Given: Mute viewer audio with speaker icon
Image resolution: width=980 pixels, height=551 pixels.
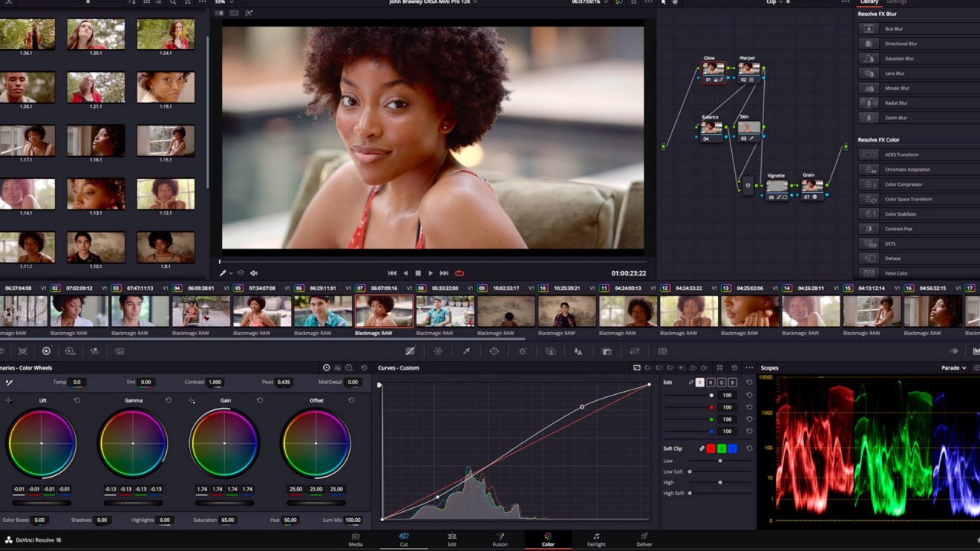Looking at the screenshot, I should pyautogui.click(x=254, y=273).
